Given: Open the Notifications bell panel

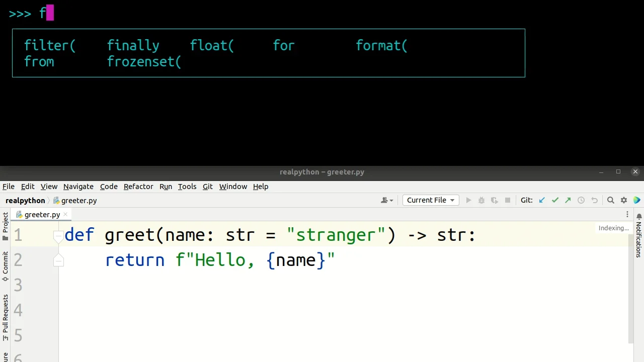Looking at the screenshot, I should tap(639, 235).
